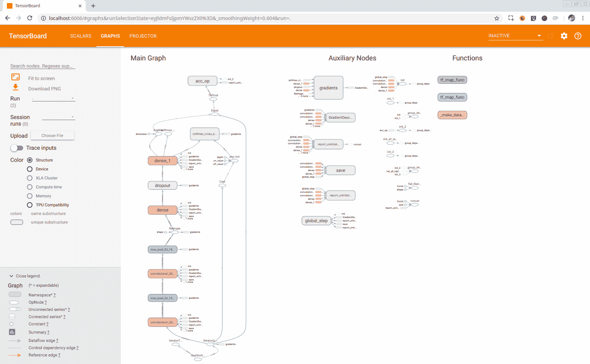Reload the browser page
Viewport: 590px width, 364px height.
click(30, 18)
